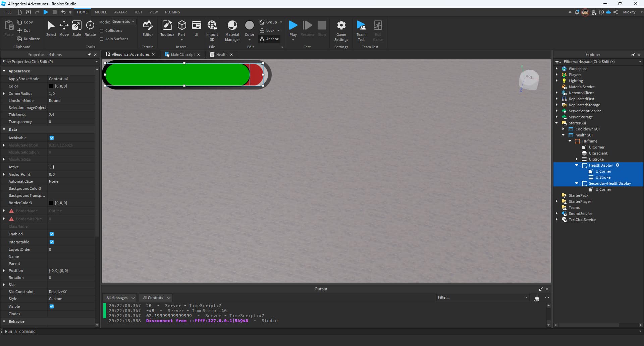Viewport: 644px width, 346px height.
Task: Select the Scale tool
Action: coord(77,28)
